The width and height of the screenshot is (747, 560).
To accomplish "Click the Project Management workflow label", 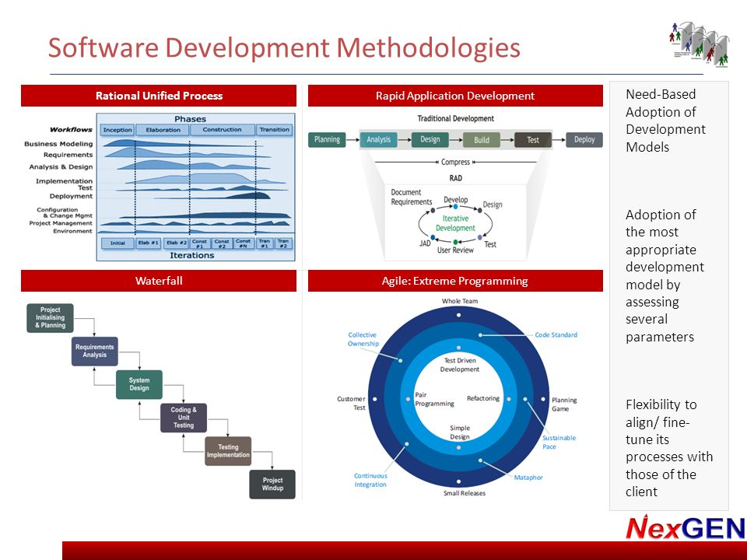I will pyautogui.click(x=61, y=223).
